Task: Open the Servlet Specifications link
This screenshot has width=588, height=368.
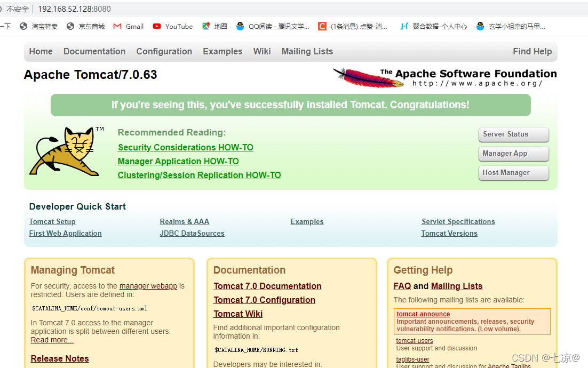Action: pyautogui.click(x=458, y=221)
